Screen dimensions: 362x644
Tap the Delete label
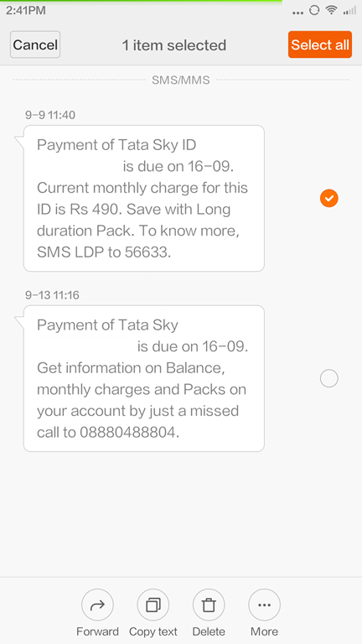[x=209, y=631]
